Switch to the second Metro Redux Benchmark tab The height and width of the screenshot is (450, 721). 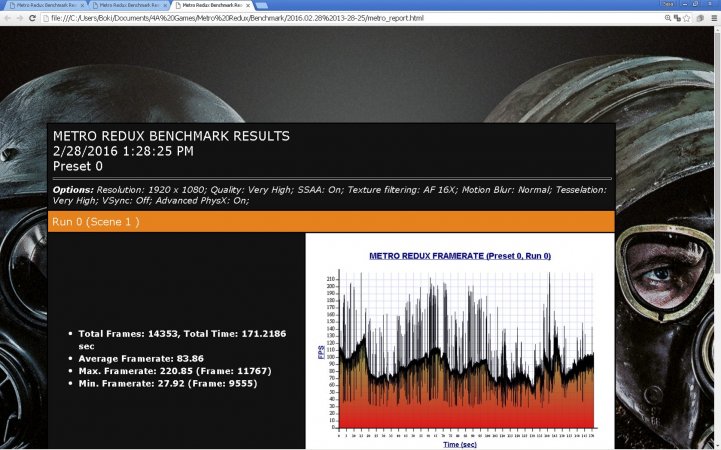pos(129,5)
